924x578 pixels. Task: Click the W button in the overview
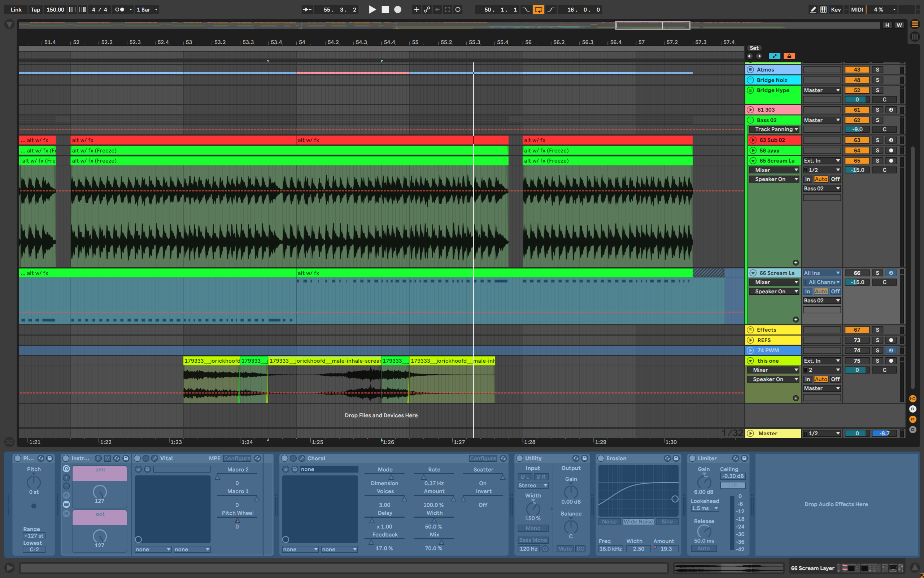[899, 25]
